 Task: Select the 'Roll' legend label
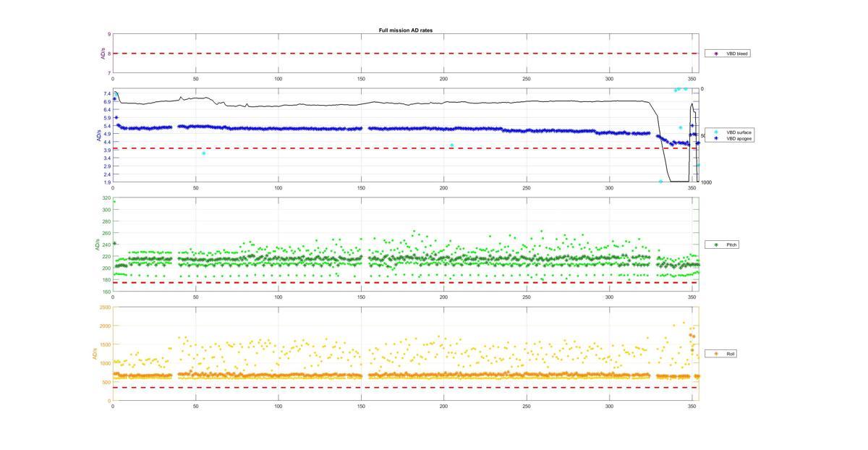click(731, 354)
